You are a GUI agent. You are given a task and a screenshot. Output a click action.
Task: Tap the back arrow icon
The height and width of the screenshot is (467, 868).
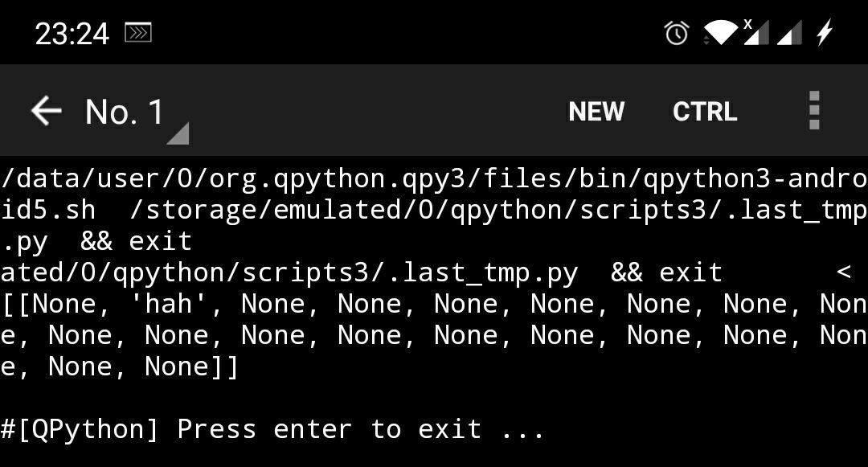[x=47, y=111]
